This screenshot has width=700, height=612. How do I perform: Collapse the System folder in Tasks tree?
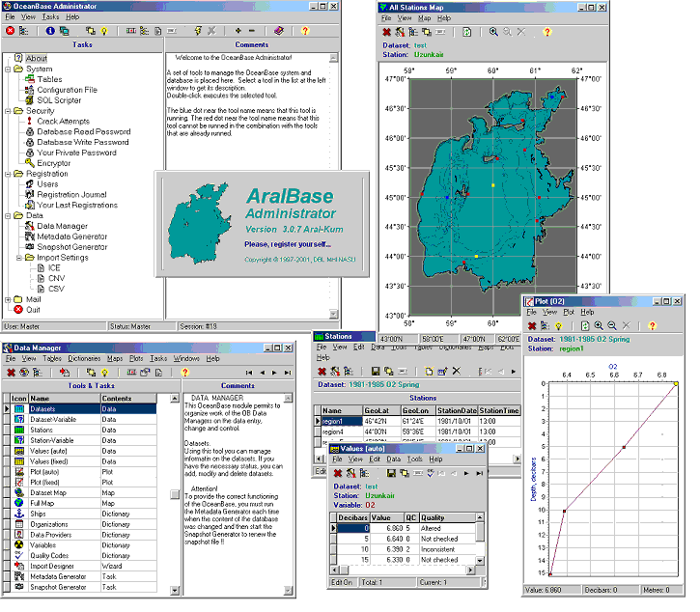coord(8,70)
